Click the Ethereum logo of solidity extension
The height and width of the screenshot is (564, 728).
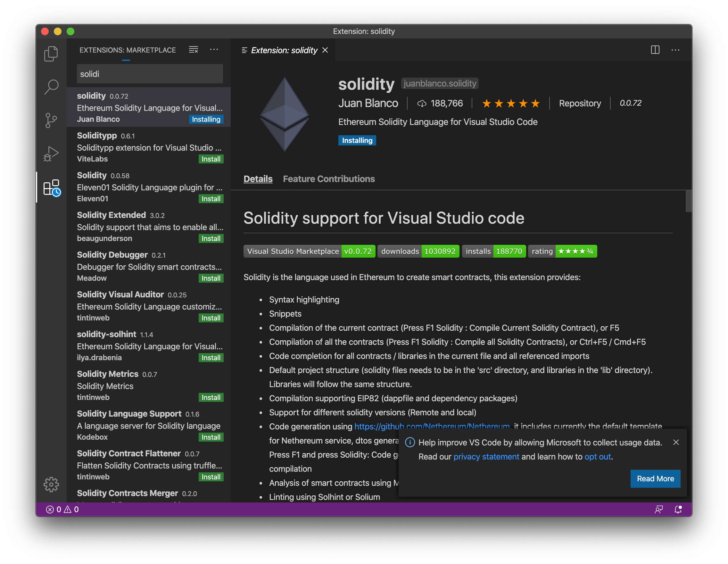coord(284,114)
